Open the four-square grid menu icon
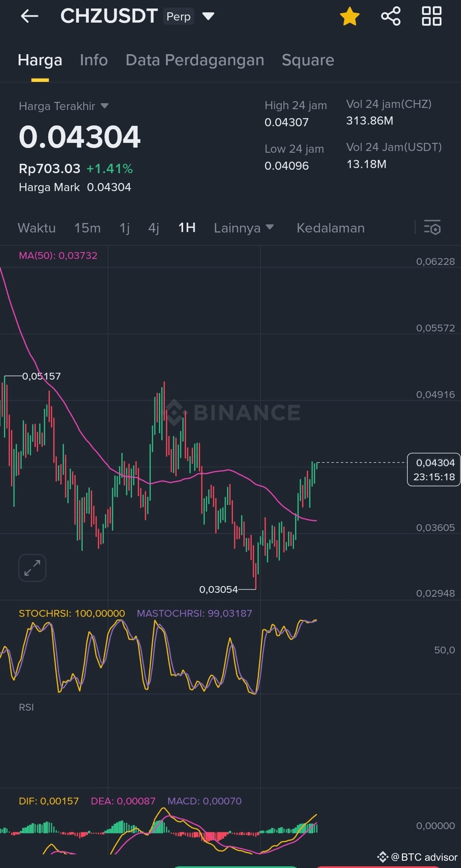 (432, 16)
